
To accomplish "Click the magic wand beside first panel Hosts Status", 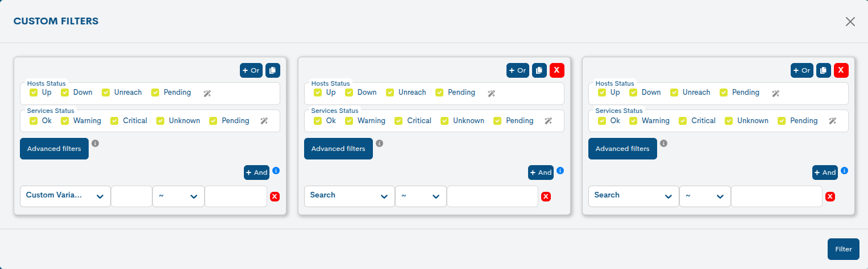I will tap(207, 94).
